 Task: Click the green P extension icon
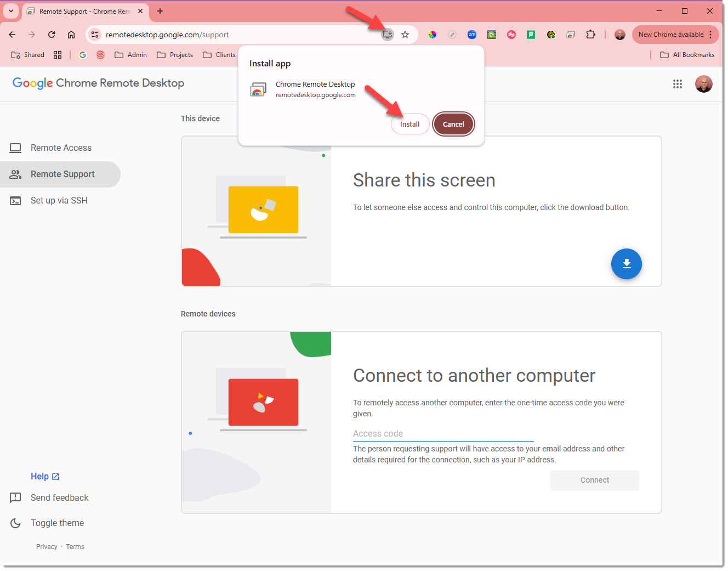pyautogui.click(x=531, y=35)
